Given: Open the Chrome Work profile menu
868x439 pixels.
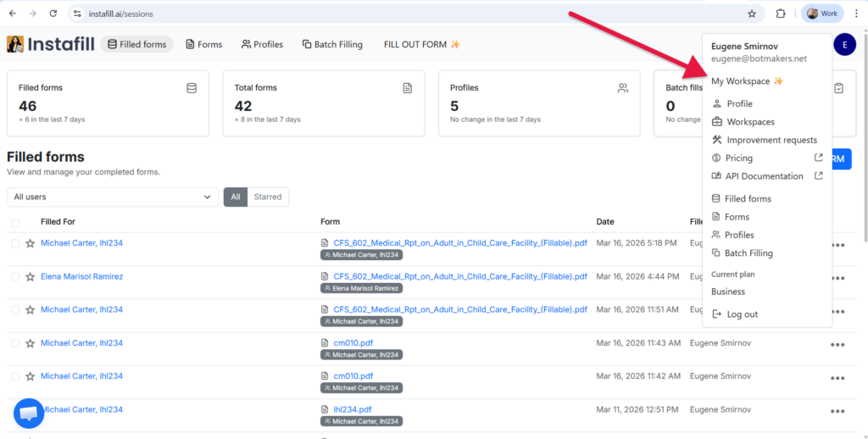Looking at the screenshot, I should 822,14.
